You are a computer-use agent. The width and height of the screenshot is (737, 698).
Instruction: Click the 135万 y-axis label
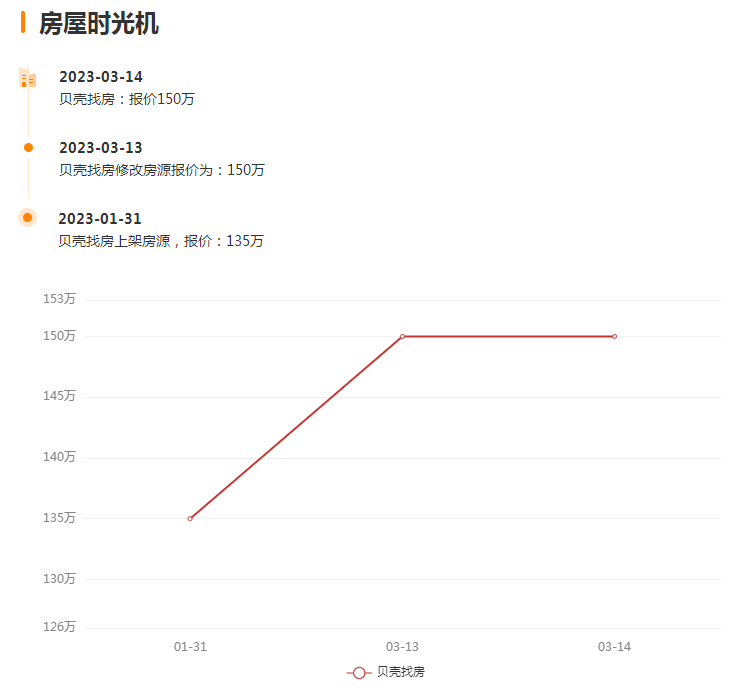(59, 518)
